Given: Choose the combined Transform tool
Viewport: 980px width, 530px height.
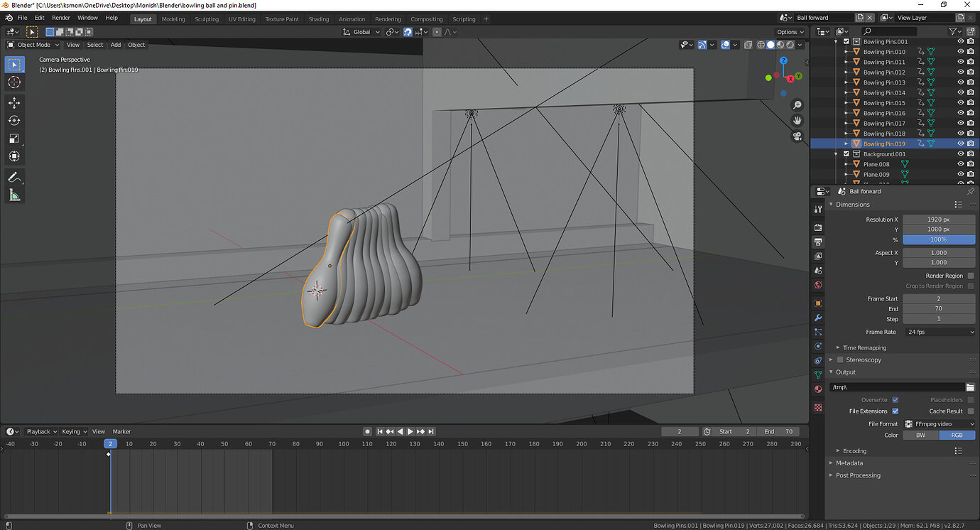Looking at the screenshot, I should (14, 156).
